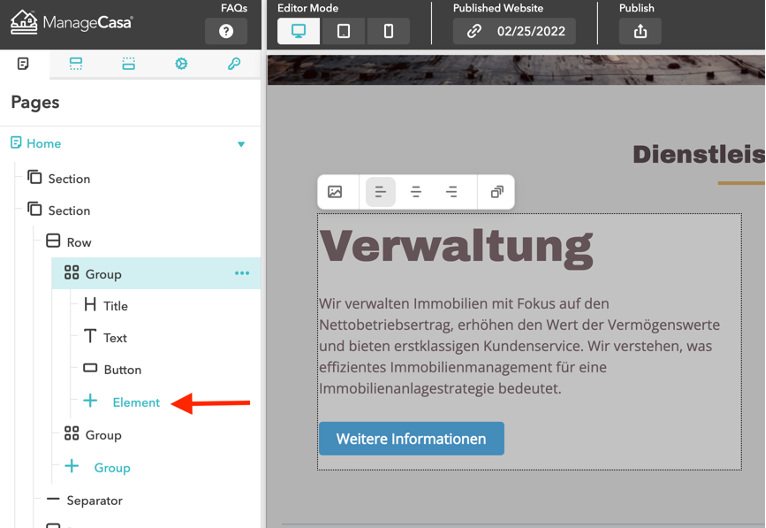The image size is (766, 528).
Task: Open the key access tab
Action: tap(234, 63)
